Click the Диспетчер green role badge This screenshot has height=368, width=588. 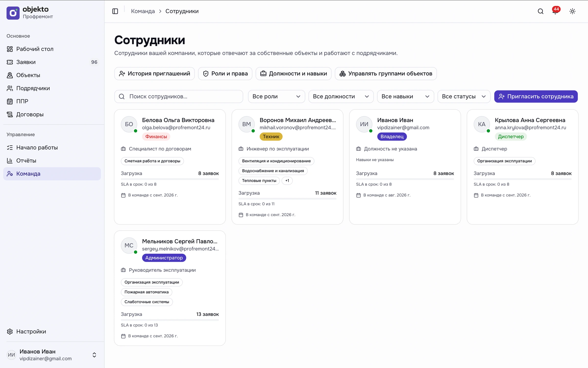[511, 137]
